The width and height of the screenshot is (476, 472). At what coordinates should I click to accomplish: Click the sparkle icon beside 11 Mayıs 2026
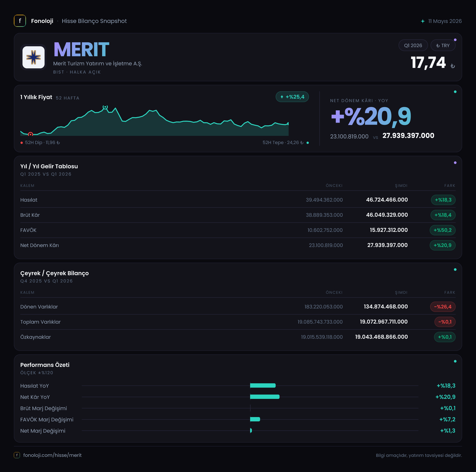pos(423,21)
